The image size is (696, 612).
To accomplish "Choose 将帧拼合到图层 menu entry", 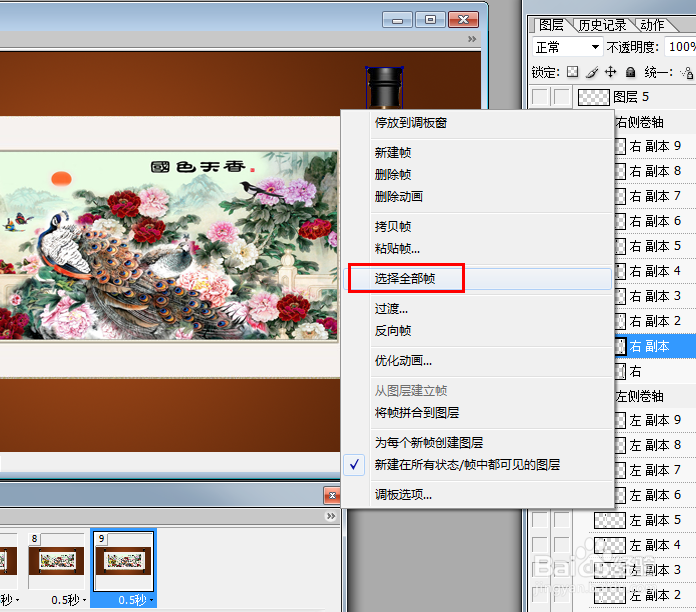I will [478, 413].
